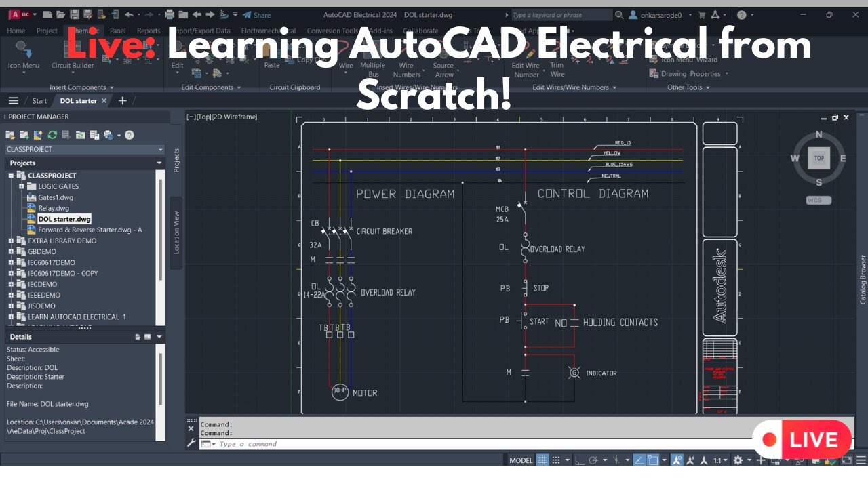This screenshot has width=868, height=488.
Task: Click the Open file folder icon in the quick access toolbar
Action: pyautogui.click(x=61, y=14)
